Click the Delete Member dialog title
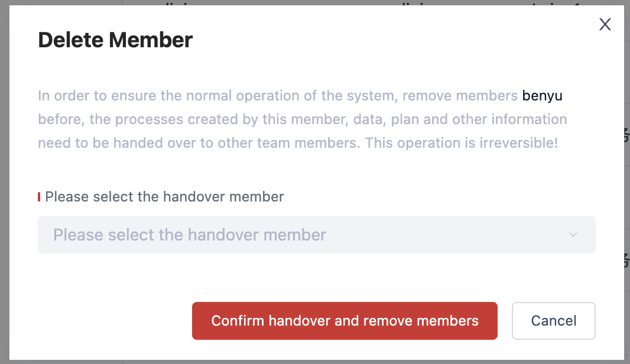This screenshot has height=364, width=630. point(115,40)
